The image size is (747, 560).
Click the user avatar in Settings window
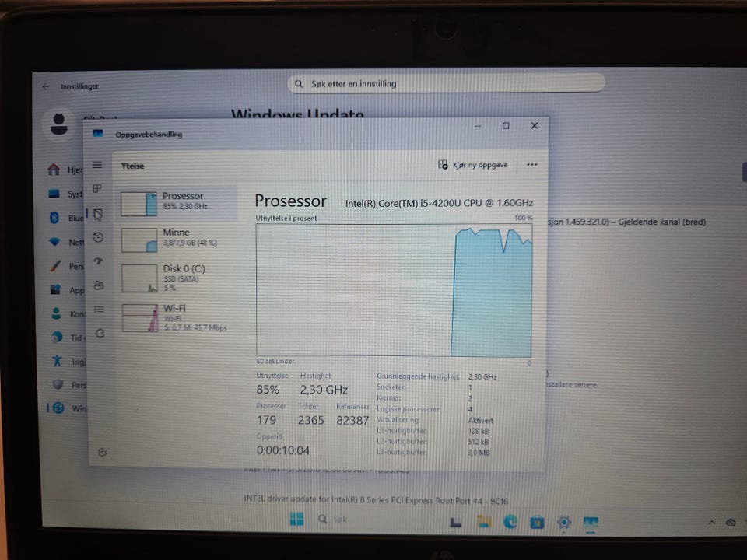tap(59, 124)
